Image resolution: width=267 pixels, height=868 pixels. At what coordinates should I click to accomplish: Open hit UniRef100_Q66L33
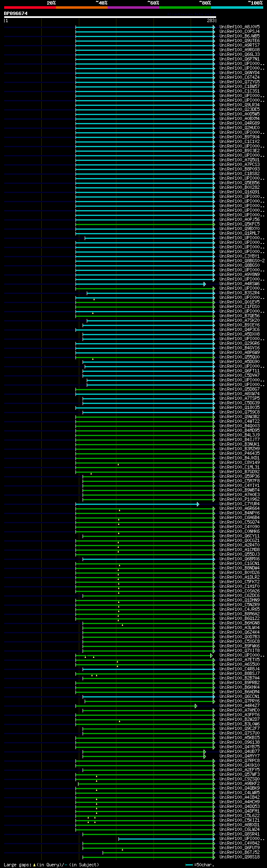point(239,54)
